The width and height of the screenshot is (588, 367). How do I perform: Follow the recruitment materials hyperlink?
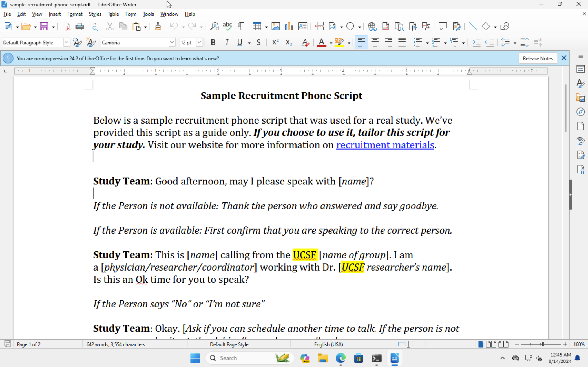tap(385, 145)
